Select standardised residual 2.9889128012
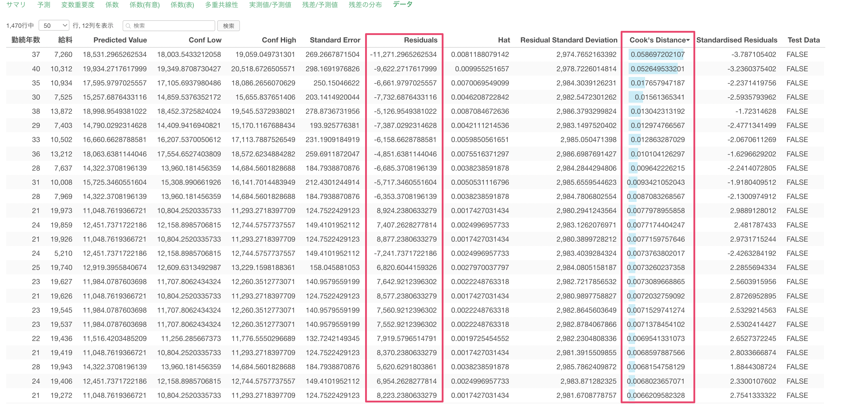The width and height of the screenshot is (868, 404). [753, 210]
